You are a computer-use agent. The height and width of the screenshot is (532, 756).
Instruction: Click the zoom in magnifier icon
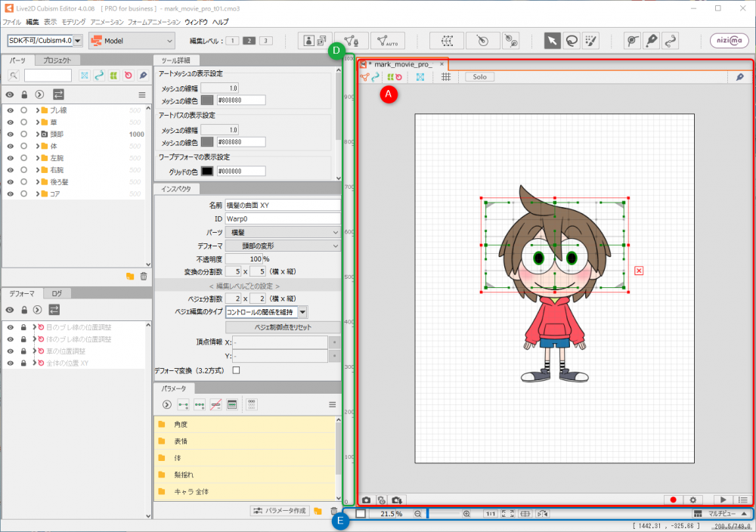(466, 514)
